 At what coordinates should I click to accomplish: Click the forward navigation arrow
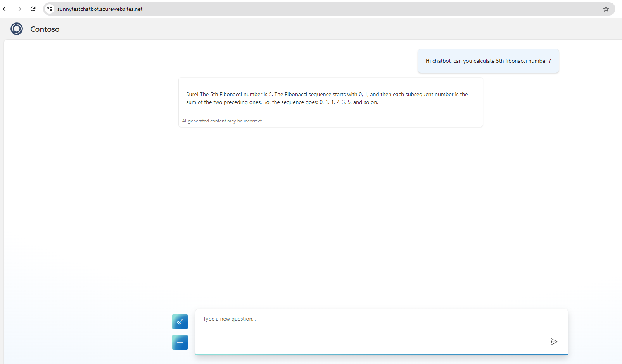(x=19, y=9)
